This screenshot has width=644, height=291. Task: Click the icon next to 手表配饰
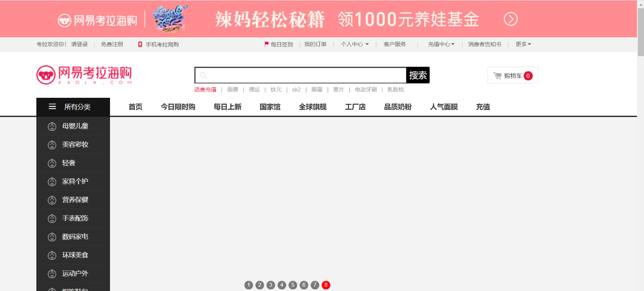pyautogui.click(x=52, y=218)
